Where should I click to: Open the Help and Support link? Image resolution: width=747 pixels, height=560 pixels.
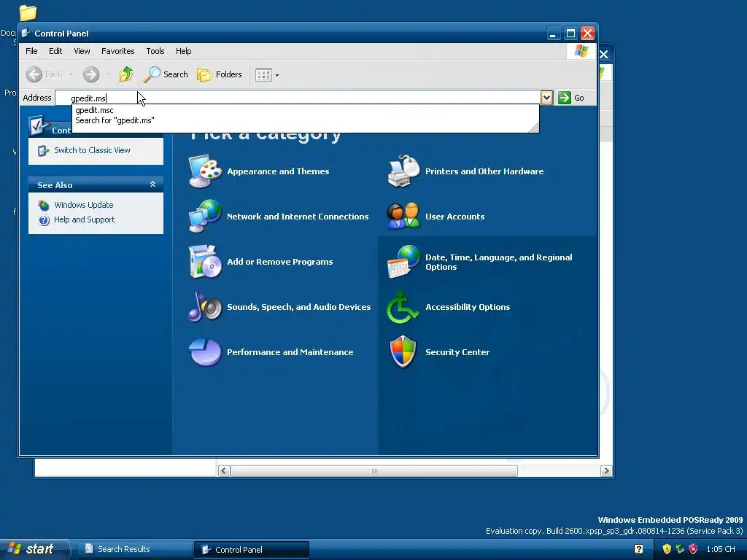85,220
